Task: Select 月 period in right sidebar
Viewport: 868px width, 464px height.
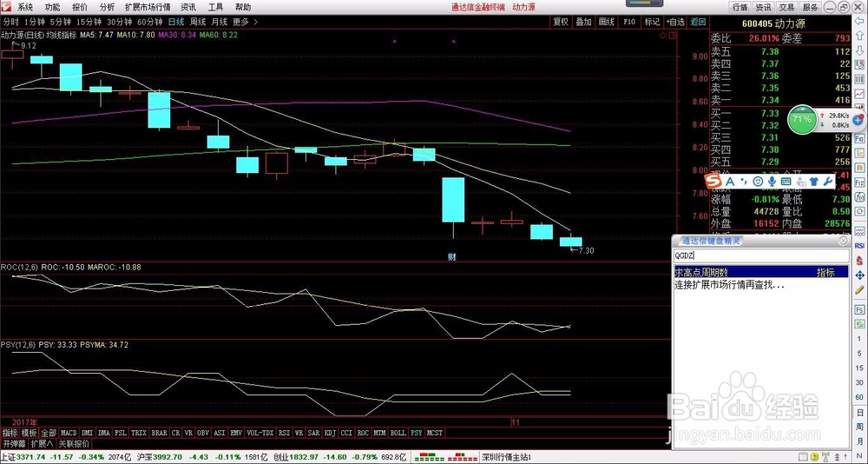Action: tap(859, 441)
